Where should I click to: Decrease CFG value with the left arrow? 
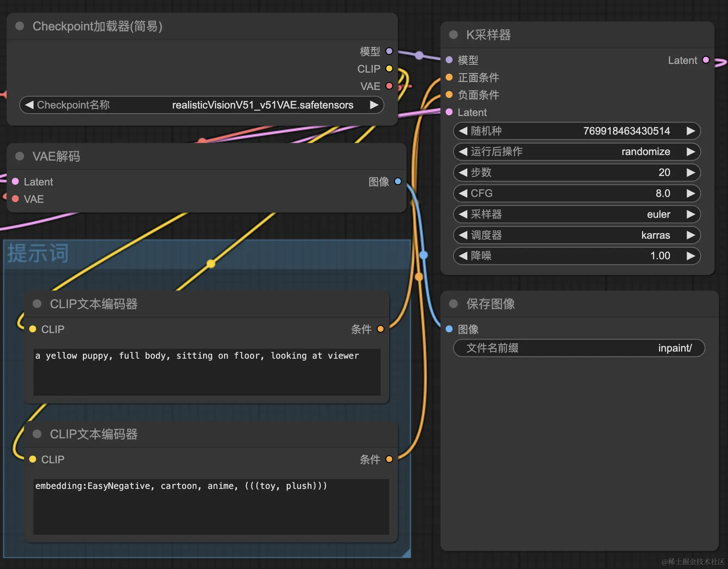[x=463, y=193]
